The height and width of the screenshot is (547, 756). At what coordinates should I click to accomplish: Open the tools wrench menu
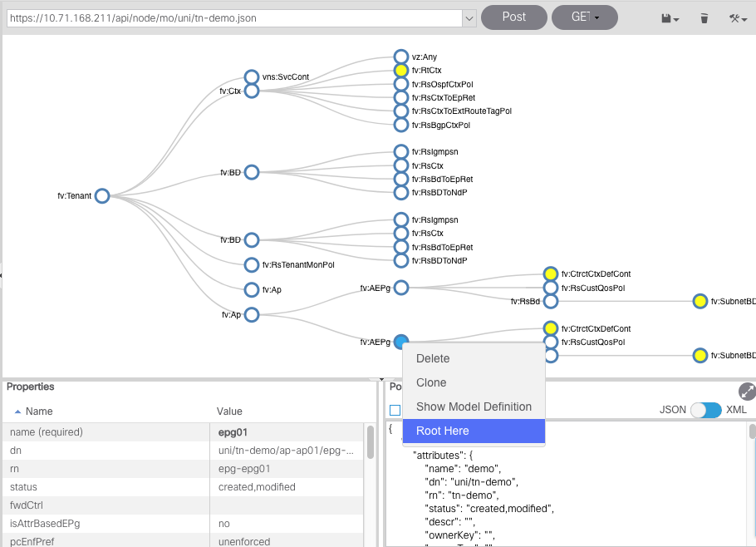(x=738, y=17)
